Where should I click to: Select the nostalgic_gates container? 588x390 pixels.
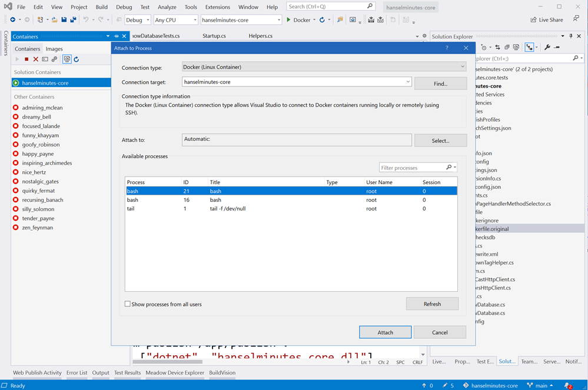40,181
